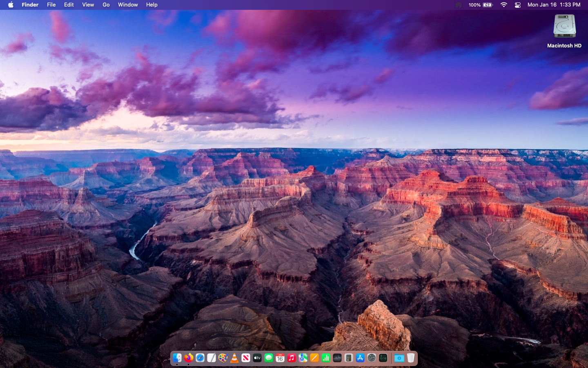Click the AirPlay status icon in menu bar
This screenshot has height=368, width=588.
(x=459, y=5)
